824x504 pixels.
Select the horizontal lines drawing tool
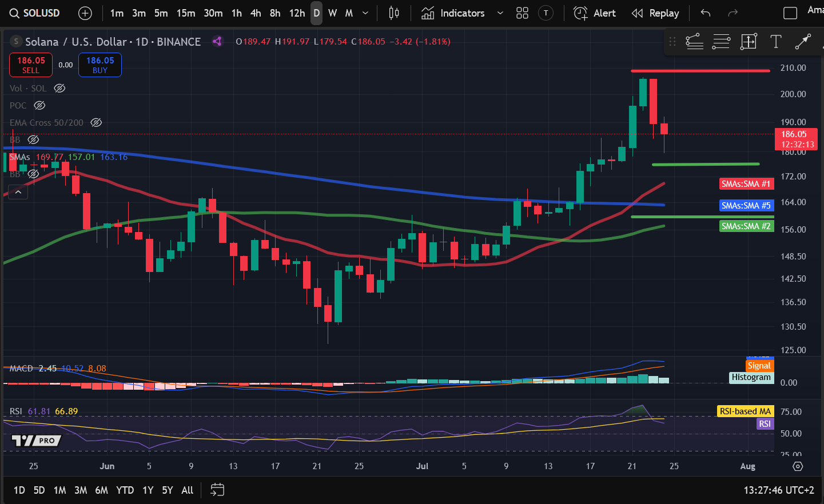tap(721, 41)
